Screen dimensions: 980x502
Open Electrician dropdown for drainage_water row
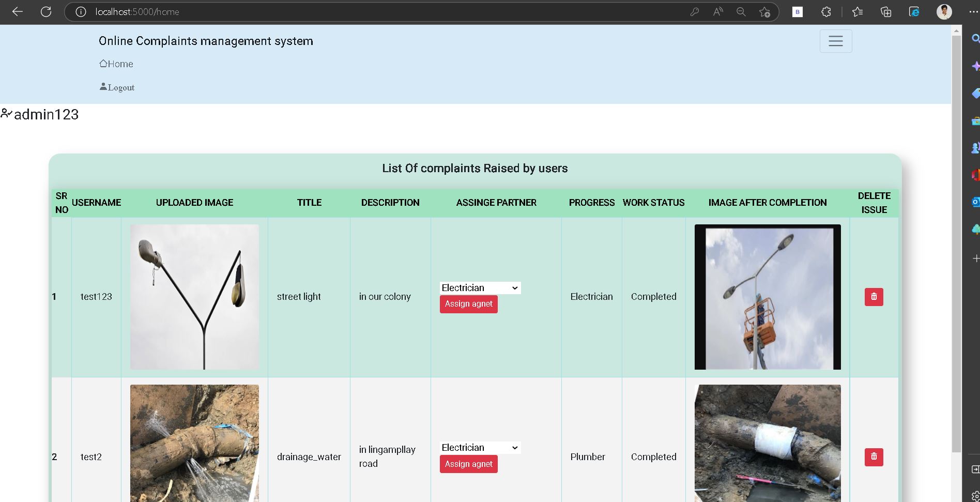pos(479,447)
